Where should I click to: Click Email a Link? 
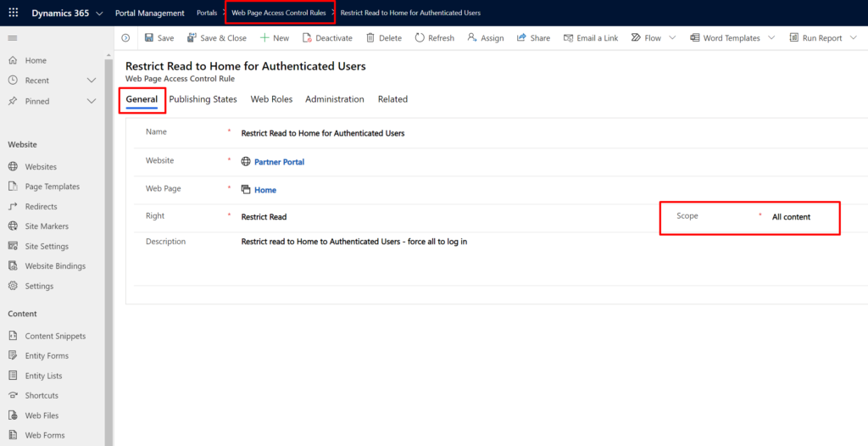point(591,38)
